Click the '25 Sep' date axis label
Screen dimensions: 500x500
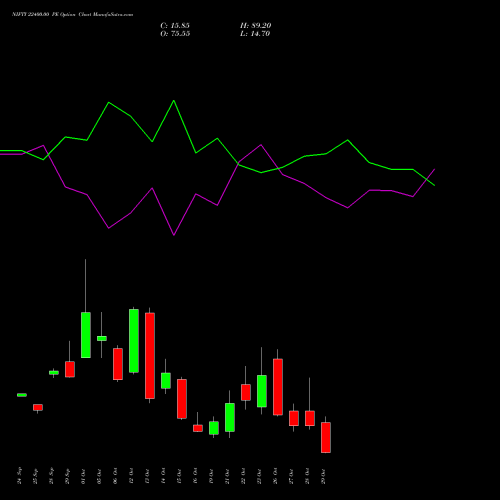tap(35, 476)
